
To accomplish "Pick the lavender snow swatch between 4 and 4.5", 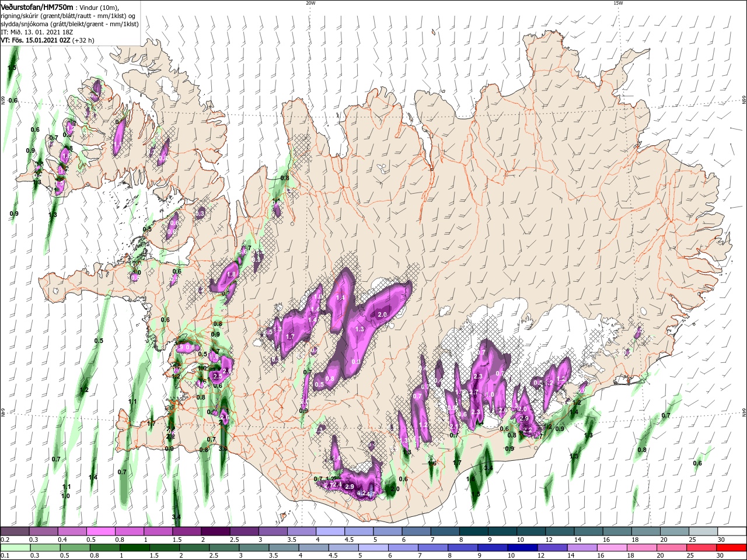I will click(330, 531).
